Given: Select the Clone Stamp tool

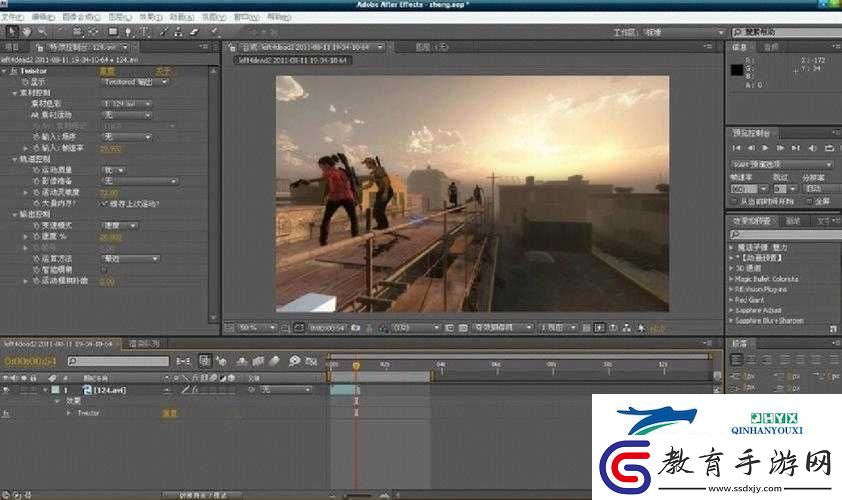Looking at the screenshot, I should coord(178,32).
